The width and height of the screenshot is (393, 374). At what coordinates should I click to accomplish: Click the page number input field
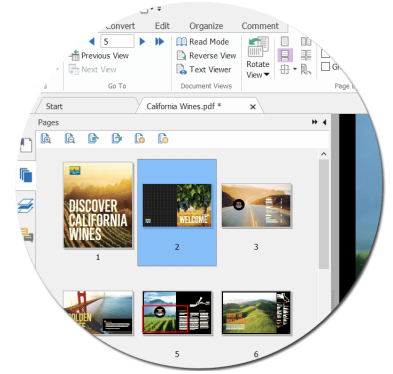click(117, 42)
